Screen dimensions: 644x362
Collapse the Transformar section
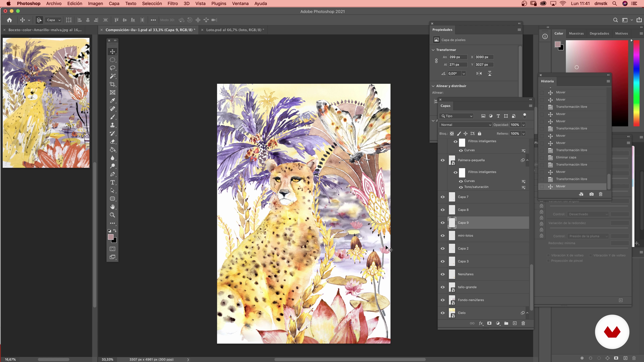tap(433, 50)
